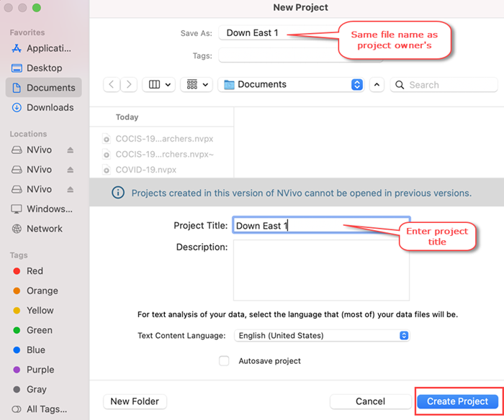Select the Windows location in sidebar
The image size is (504, 420).
pos(42,209)
